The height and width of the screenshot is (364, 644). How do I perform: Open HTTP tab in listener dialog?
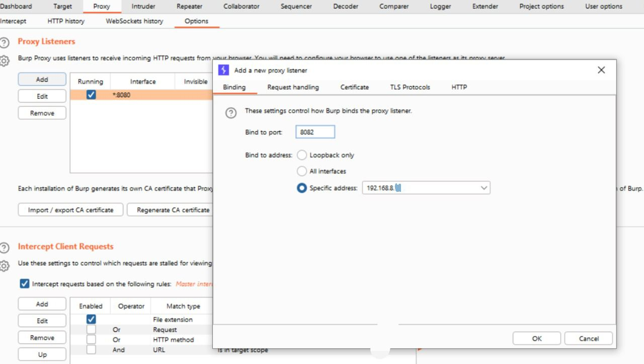tap(459, 87)
